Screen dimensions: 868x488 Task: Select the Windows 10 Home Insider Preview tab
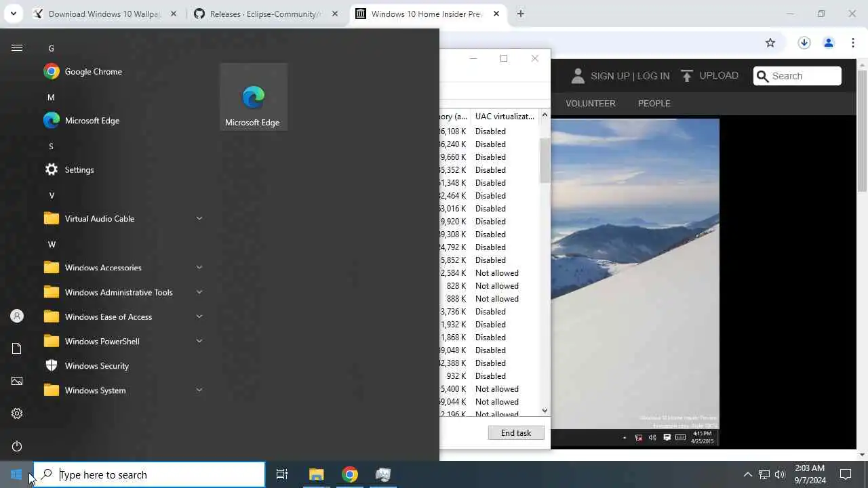tap(427, 14)
